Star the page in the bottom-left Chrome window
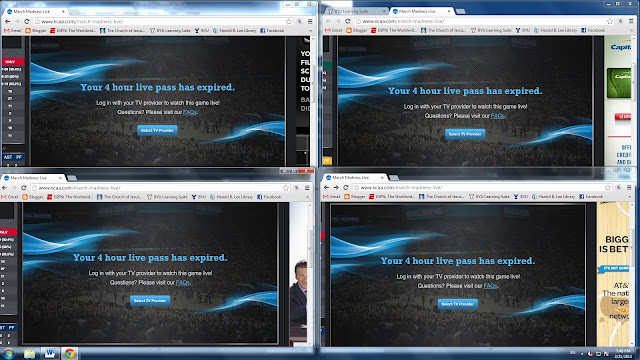This screenshot has width=640, height=360. tap(286, 188)
